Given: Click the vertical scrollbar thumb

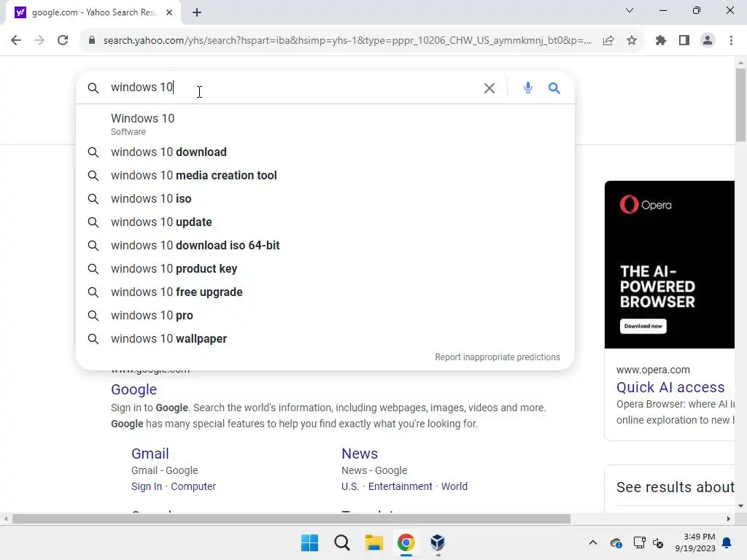Looking at the screenshot, I should [740, 105].
